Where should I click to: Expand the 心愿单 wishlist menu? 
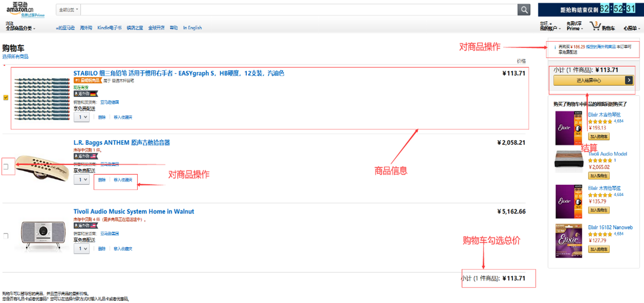click(631, 28)
